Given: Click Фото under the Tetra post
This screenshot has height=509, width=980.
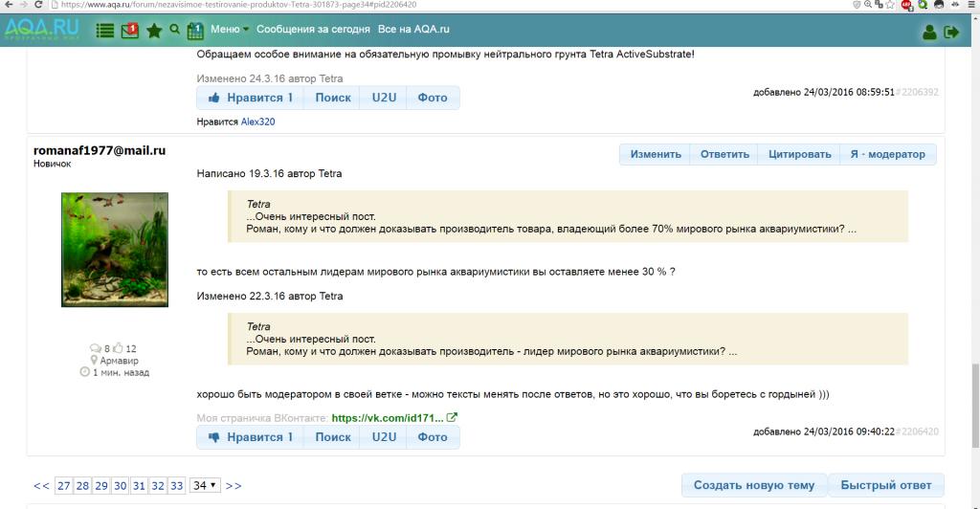Looking at the screenshot, I should point(433,98).
